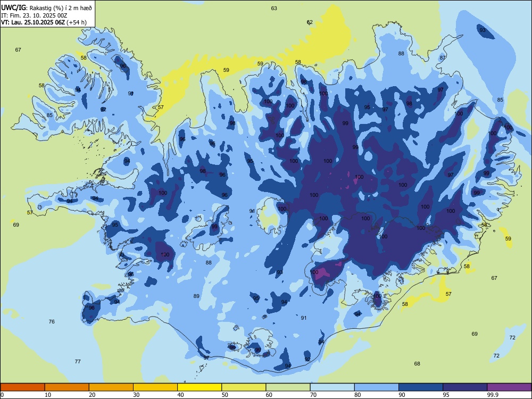Click the 60–70 light green legend swatch

point(288,387)
